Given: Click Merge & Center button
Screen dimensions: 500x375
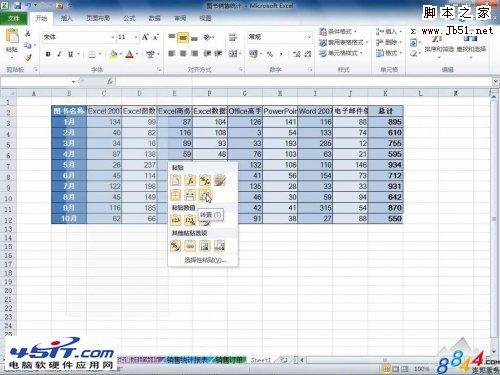Looking at the screenshot, I should (233, 53).
